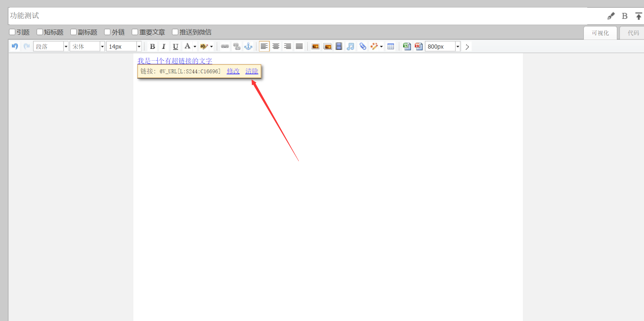The width and height of the screenshot is (644, 321).
Task: Click the paperclip attachment icon
Action: point(363,46)
